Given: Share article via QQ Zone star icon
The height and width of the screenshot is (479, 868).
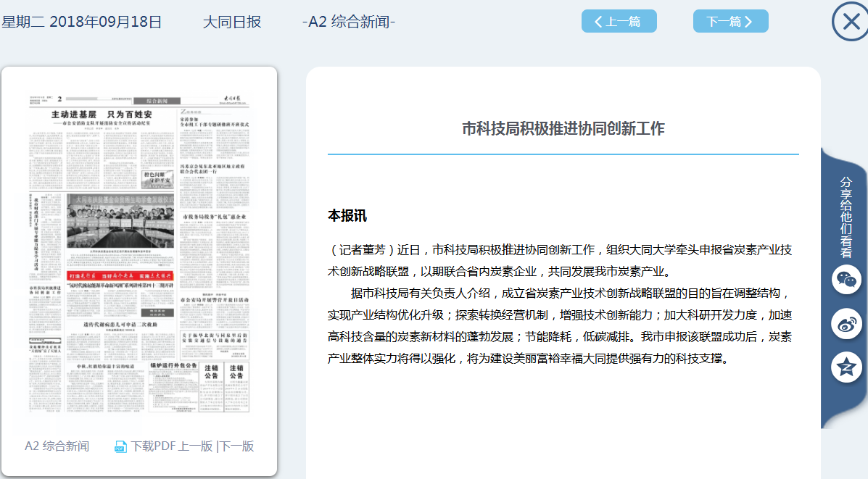Looking at the screenshot, I should point(846,367).
